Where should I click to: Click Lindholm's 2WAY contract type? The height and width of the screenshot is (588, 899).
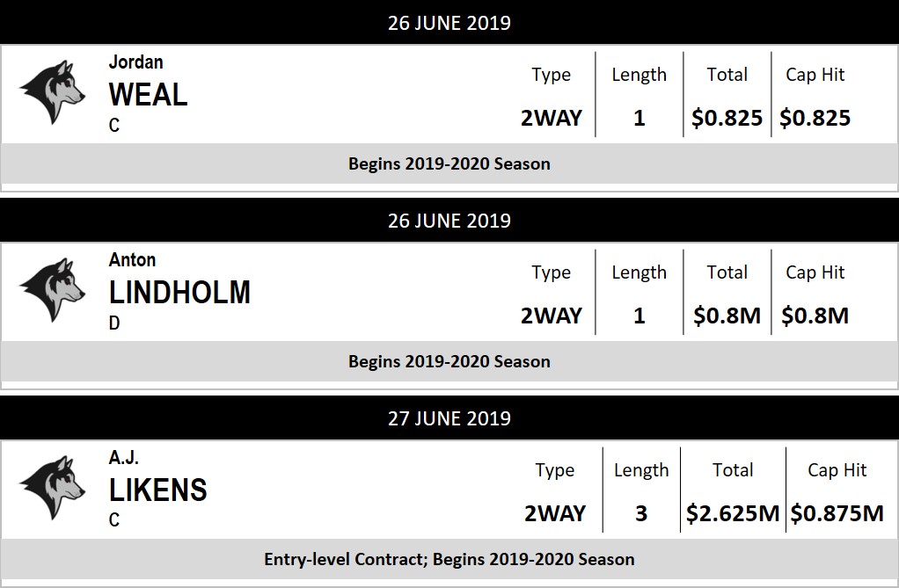point(552,316)
